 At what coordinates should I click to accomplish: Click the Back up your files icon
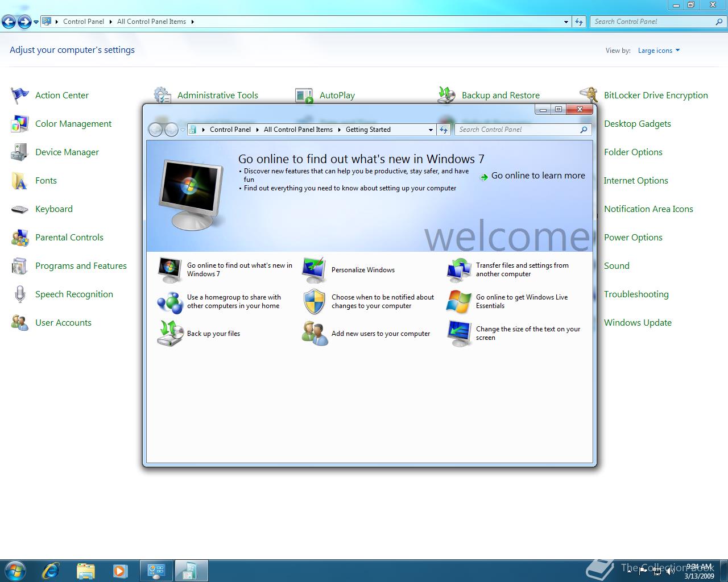(169, 334)
